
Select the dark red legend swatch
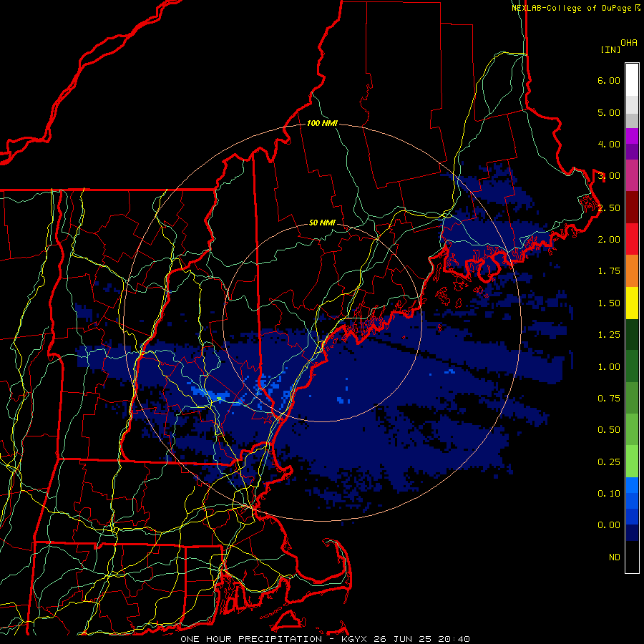click(632, 208)
